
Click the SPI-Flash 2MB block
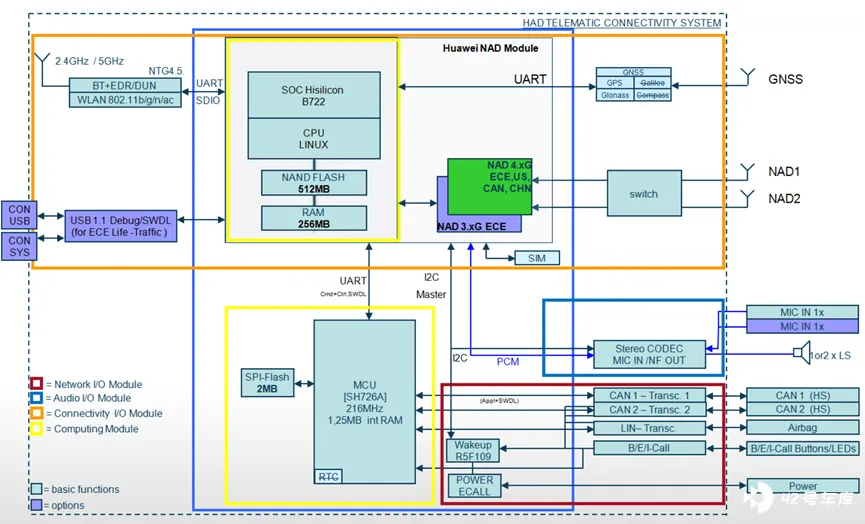click(268, 383)
